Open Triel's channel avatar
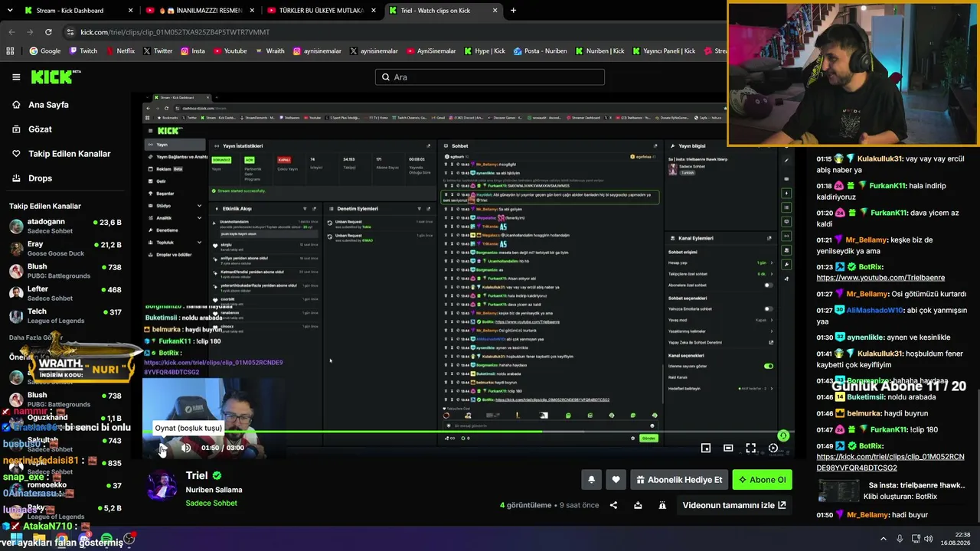 162,487
